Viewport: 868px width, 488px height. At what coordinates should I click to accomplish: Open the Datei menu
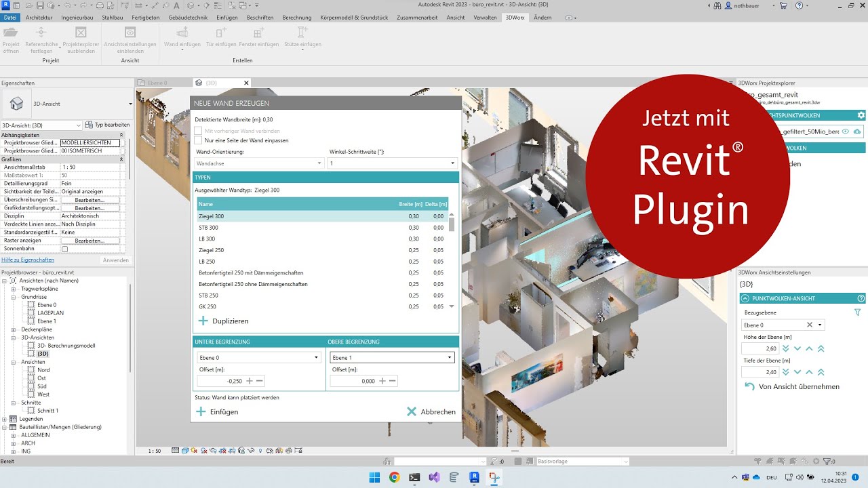[10, 17]
